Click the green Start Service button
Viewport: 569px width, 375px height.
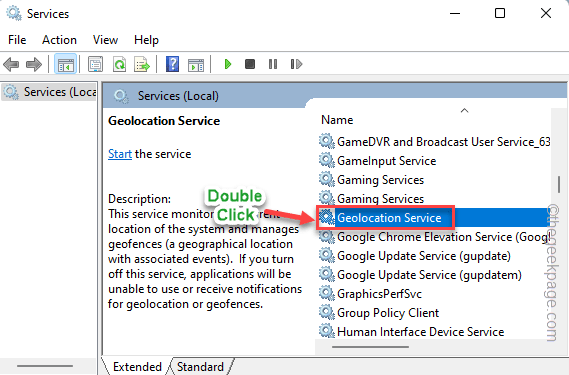tap(228, 64)
